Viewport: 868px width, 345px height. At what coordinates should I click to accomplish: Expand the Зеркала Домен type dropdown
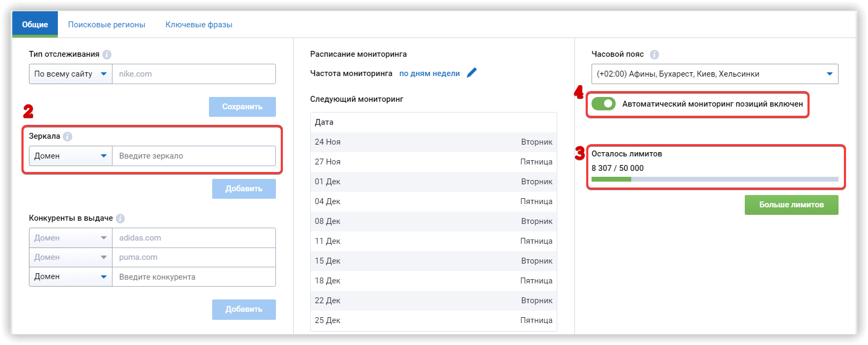click(x=71, y=156)
